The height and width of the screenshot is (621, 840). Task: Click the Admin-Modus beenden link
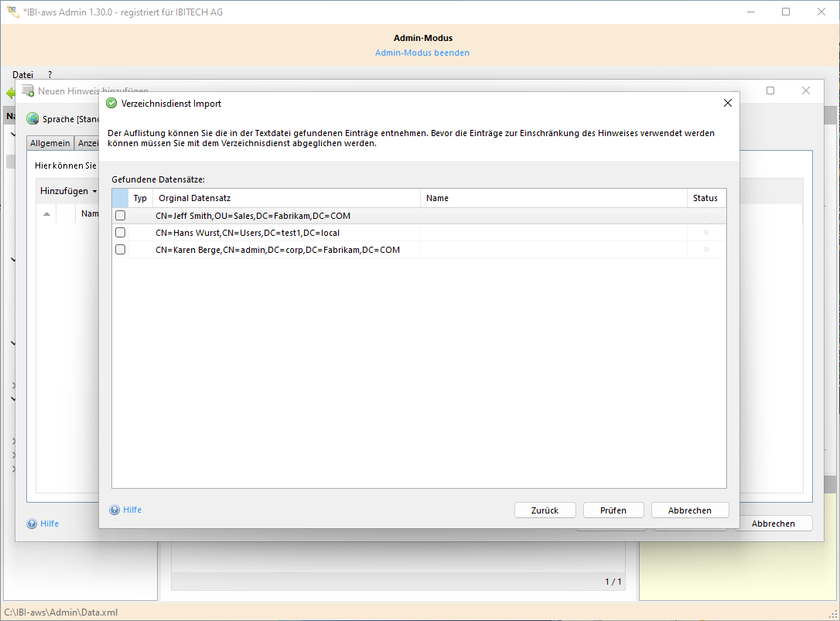(422, 53)
